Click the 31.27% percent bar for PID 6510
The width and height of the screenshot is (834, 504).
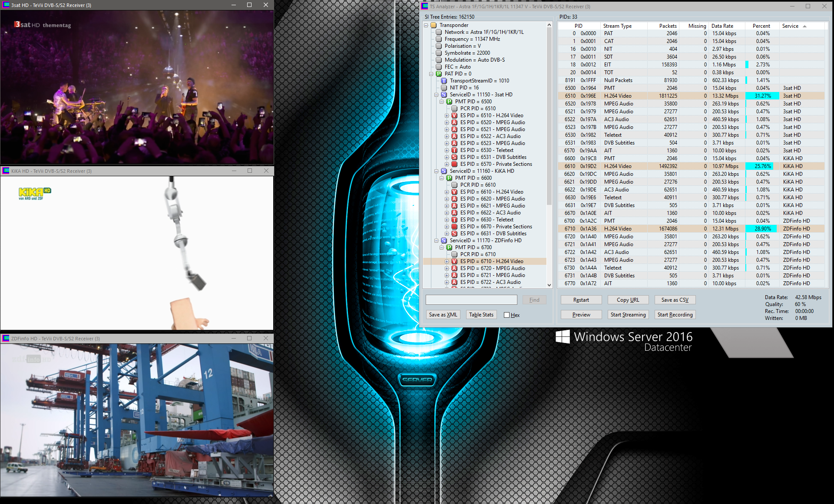click(762, 96)
